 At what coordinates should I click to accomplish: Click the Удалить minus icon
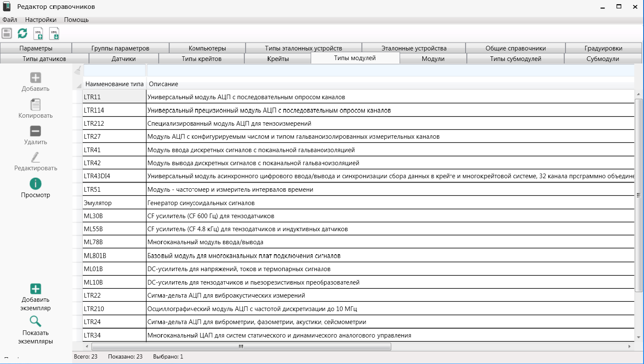tap(36, 131)
